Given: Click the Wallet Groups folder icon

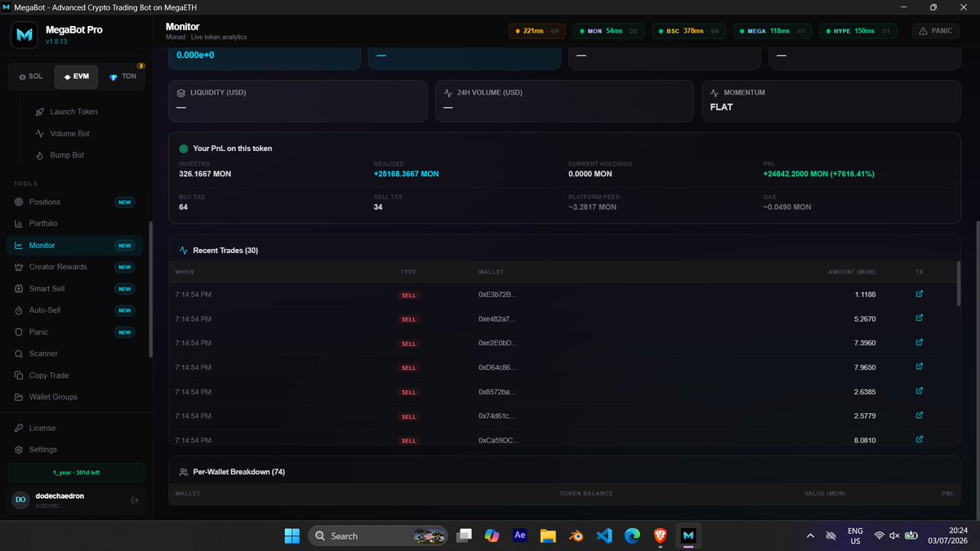Looking at the screenshot, I should click(x=20, y=397).
